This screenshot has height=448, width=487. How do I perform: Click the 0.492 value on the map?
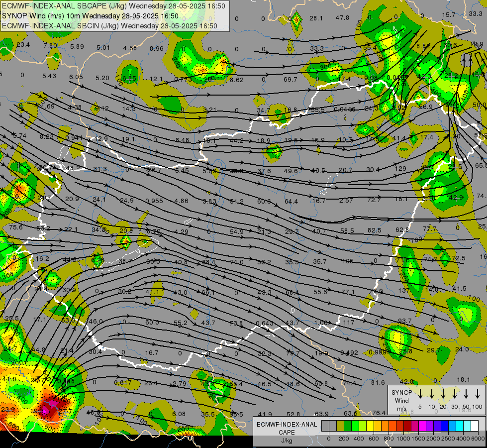tap(349, 353)
